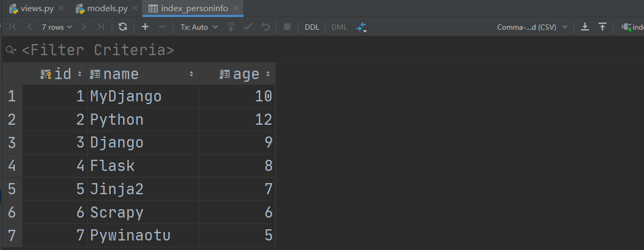Select the age cell with value 12

(x=237, y=119)
